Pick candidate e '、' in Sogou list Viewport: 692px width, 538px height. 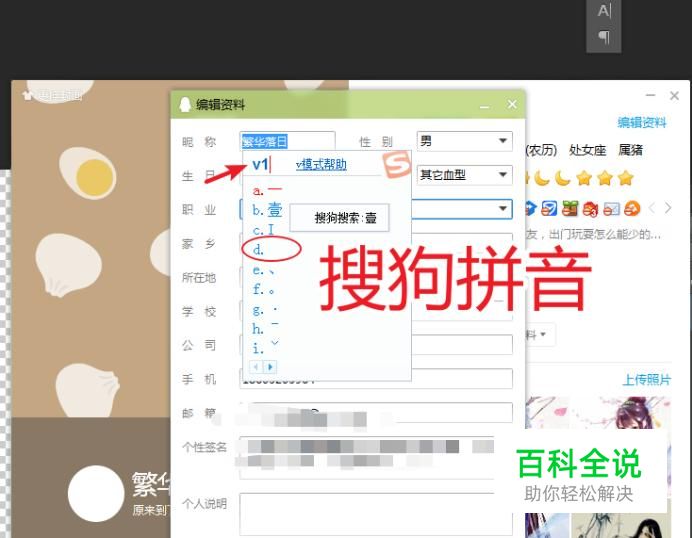(x=263, y=270)
